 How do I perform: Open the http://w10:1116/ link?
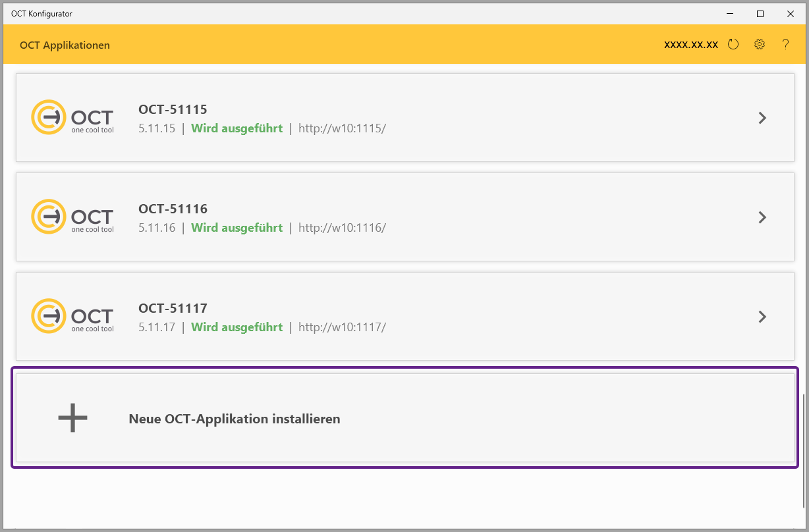click(x=342, y=228)
